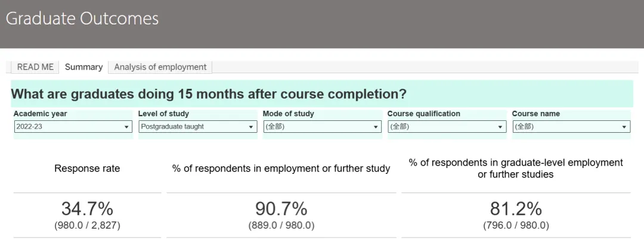Screen dimensions: 644x240
Task: Switch to the Summary tab
Action: [83, 67]
